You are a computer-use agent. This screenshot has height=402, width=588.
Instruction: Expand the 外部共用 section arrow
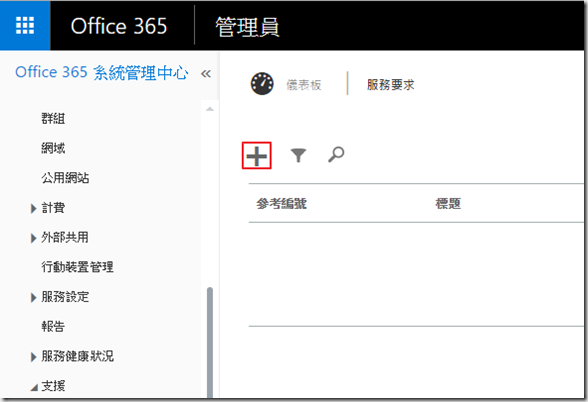pyautogui.click(x=34, y=238)
